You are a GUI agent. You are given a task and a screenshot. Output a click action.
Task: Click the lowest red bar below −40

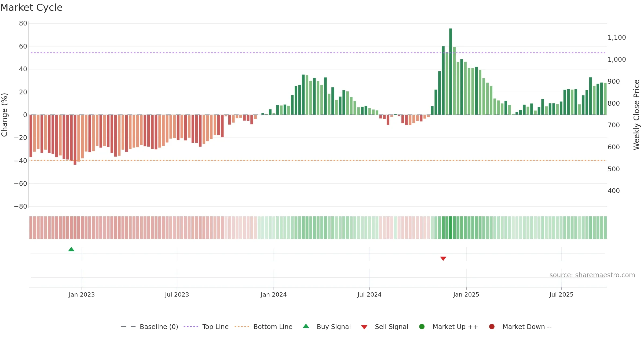click(75, 140)
